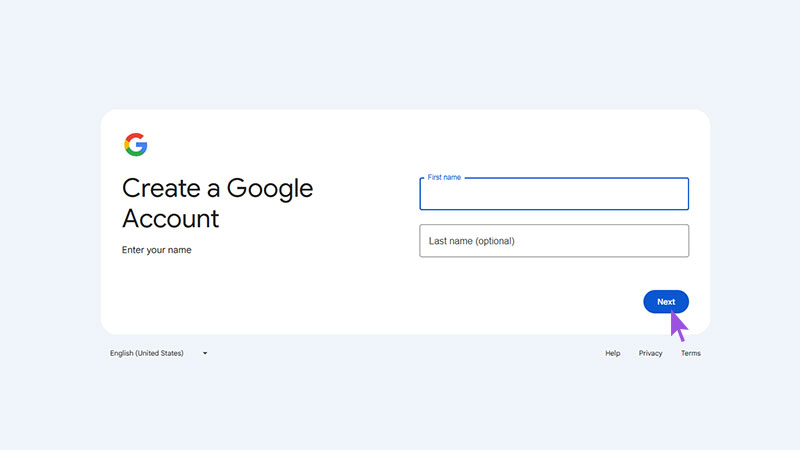This screenshot has height=450, width=800.
Task: Click the purple arrow cursor graphic
Action: point(679,326)
